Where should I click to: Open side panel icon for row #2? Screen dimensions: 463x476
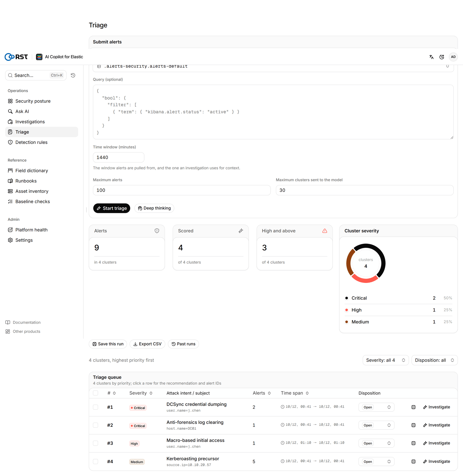click(413, 425)
